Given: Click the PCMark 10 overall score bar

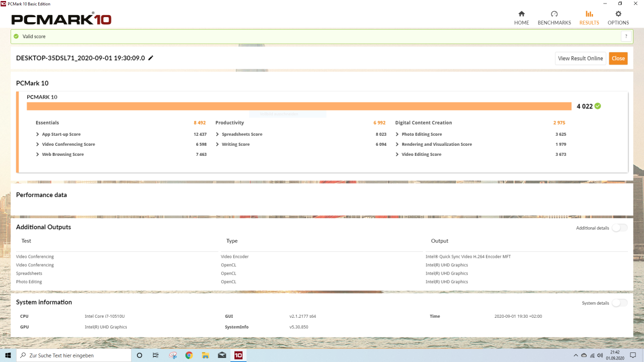Looking at the screenshot, I should tap(299, 106).
